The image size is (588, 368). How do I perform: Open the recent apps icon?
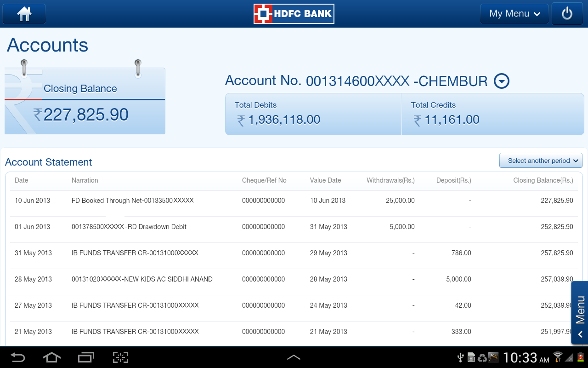(86, 357)
